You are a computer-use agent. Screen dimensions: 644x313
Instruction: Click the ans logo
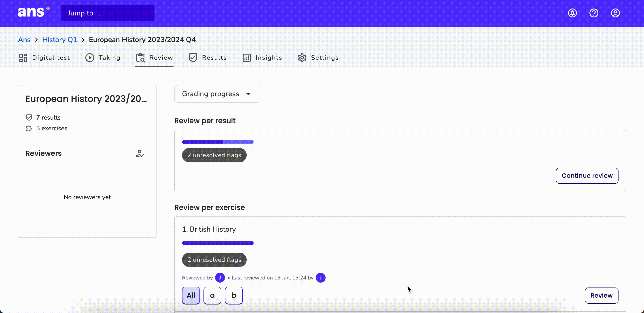34,12
